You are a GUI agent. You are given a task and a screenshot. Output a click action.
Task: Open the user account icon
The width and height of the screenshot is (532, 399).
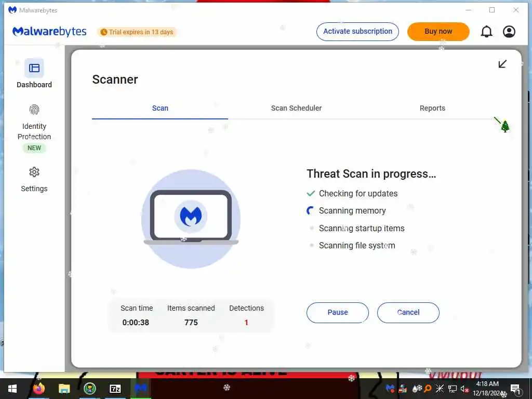(509, 32)
